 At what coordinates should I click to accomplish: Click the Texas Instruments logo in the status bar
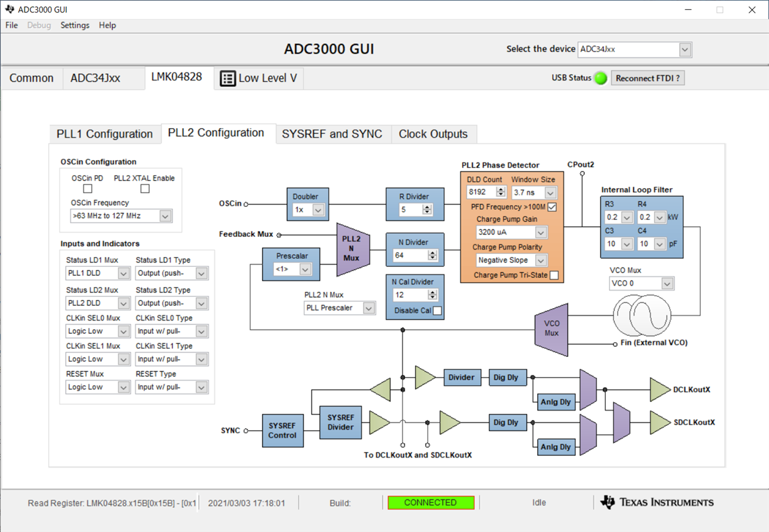pyautogui.click(x=657, y=502)
